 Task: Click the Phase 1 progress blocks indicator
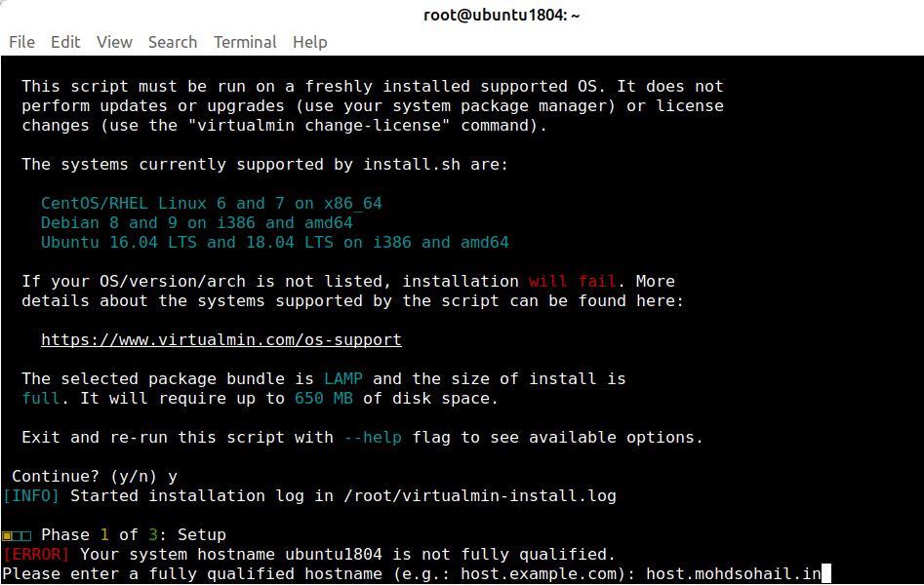pos(17,535)
